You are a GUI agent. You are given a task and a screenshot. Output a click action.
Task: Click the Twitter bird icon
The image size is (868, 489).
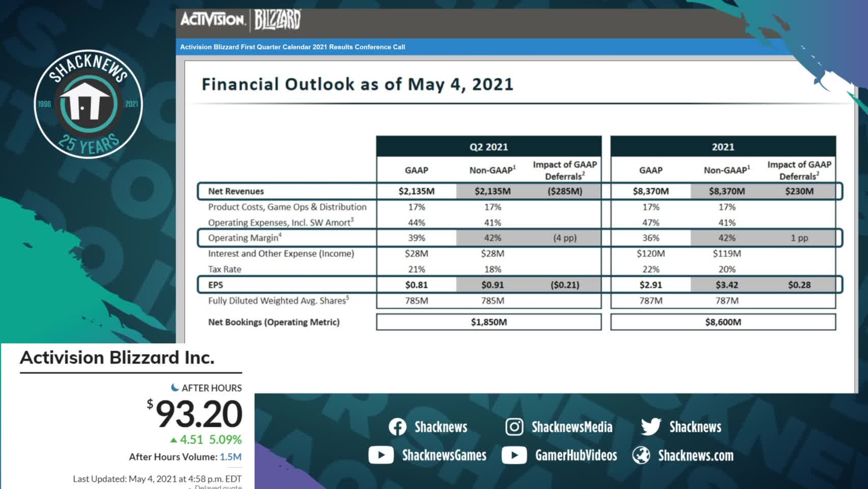(x=651, y=427)
